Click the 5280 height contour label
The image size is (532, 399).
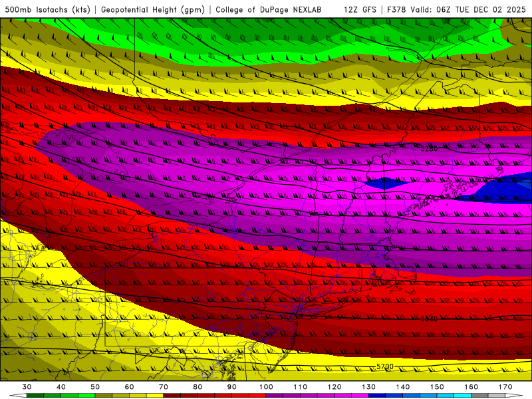(429, 148)
